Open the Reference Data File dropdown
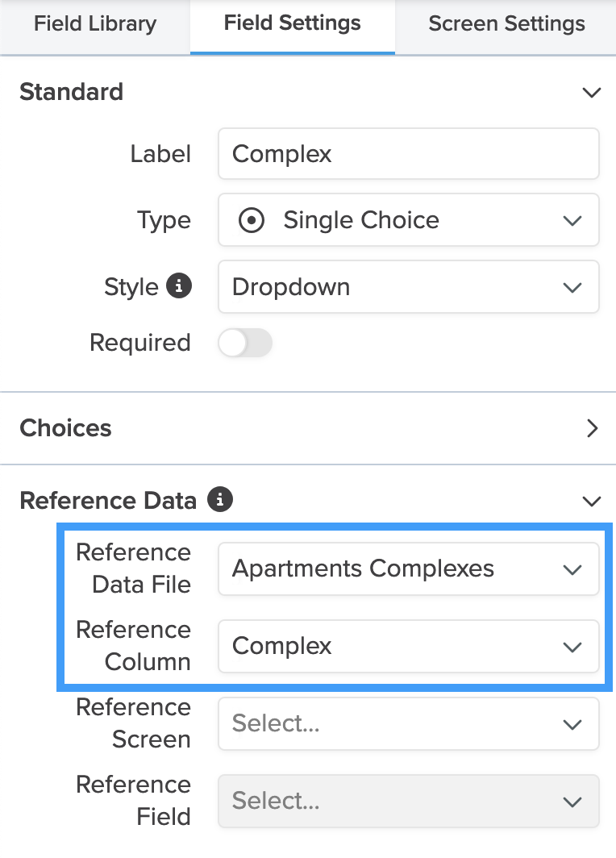616x858 pixels. [408, 569]
